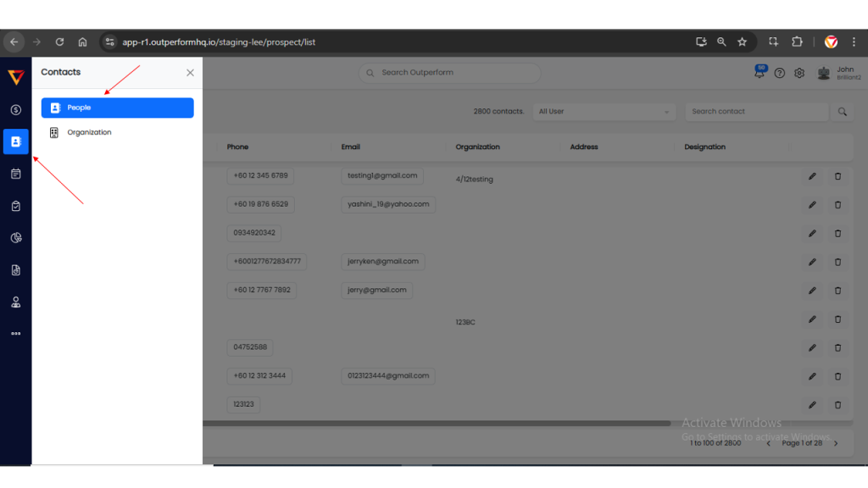
Task: Open the settings gear in the app header
Action: [799, 73]
